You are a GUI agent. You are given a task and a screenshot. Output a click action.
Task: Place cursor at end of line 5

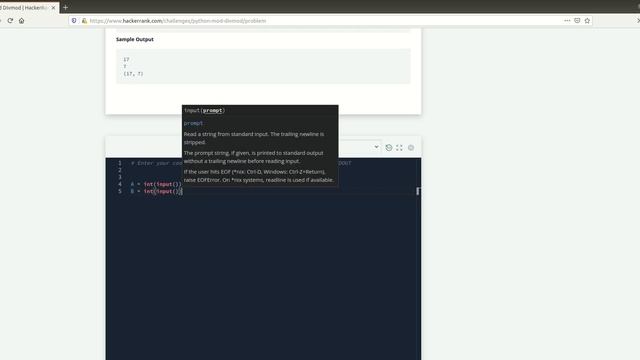click(x=182, y=191)
